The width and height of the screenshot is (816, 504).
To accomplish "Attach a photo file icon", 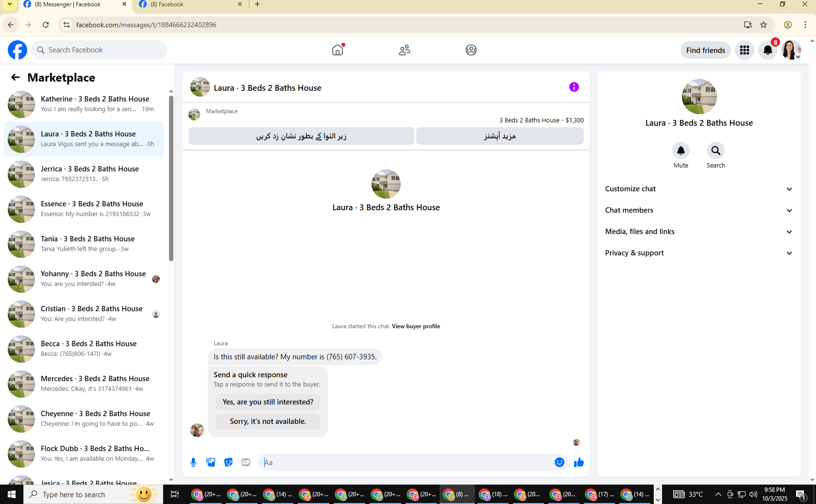I will [x=211, y=462].
